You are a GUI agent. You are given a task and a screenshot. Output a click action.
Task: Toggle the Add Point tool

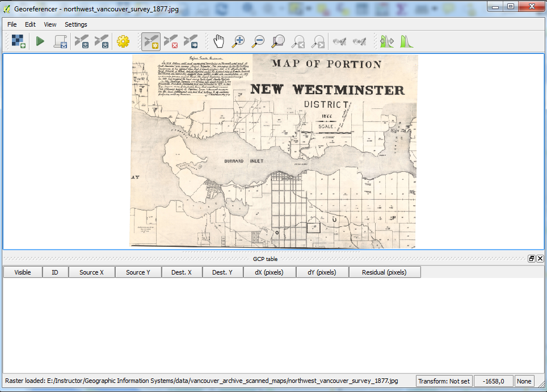151,41
